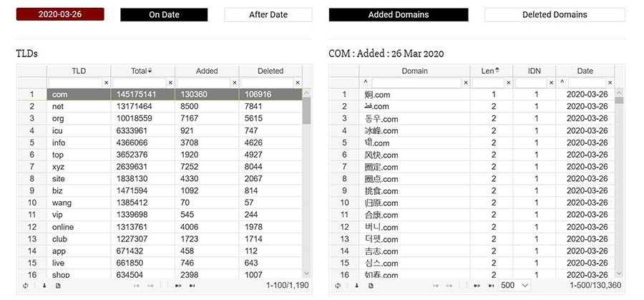Viewport: 644px width, 300px height.
Task: Select the org TLD row
Action: click(160, 118)
